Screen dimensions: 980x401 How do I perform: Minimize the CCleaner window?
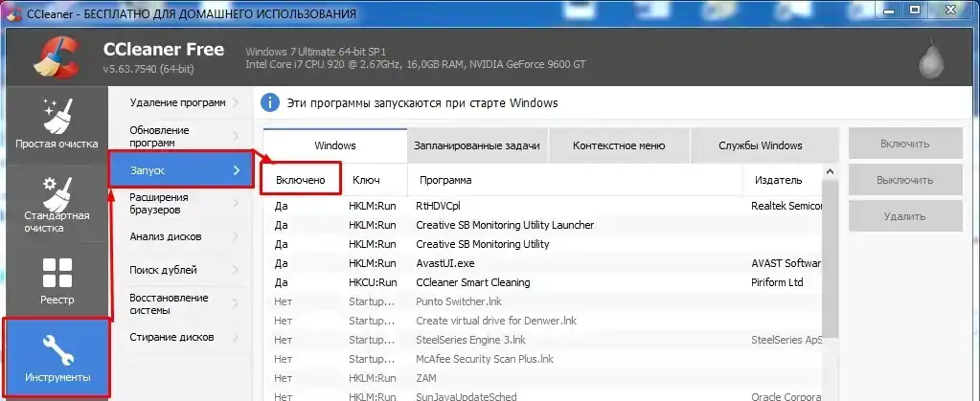coord(890,10)
